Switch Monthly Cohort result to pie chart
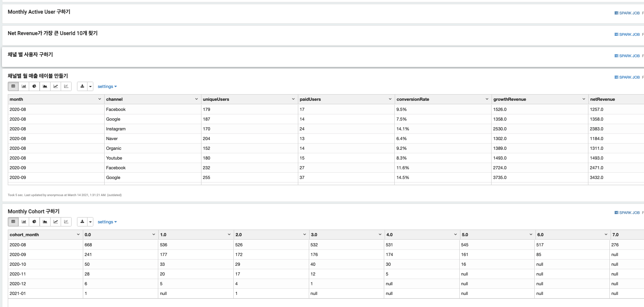 (x=34, y=222)
